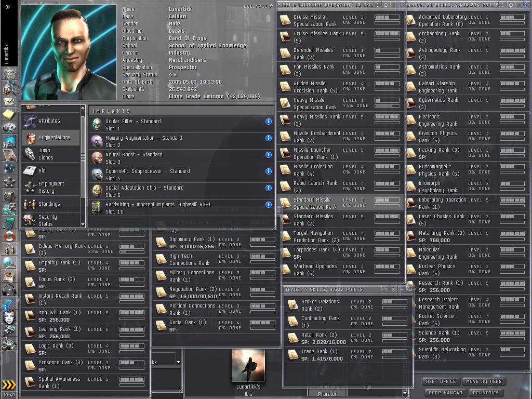
Task: Click Lunartikk's Ibis ship thumbnail
Action: (x=248, y=366)
